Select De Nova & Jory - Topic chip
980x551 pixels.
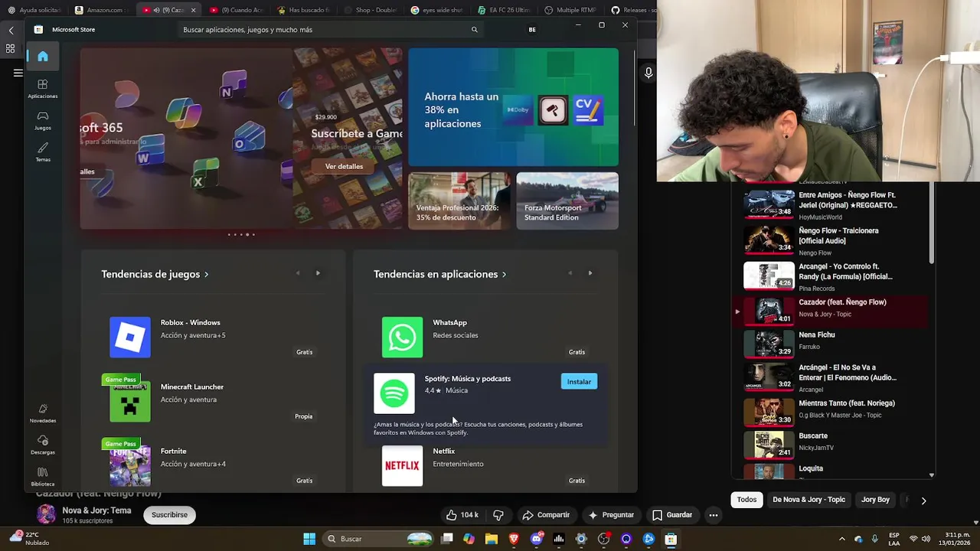(808, 500)
